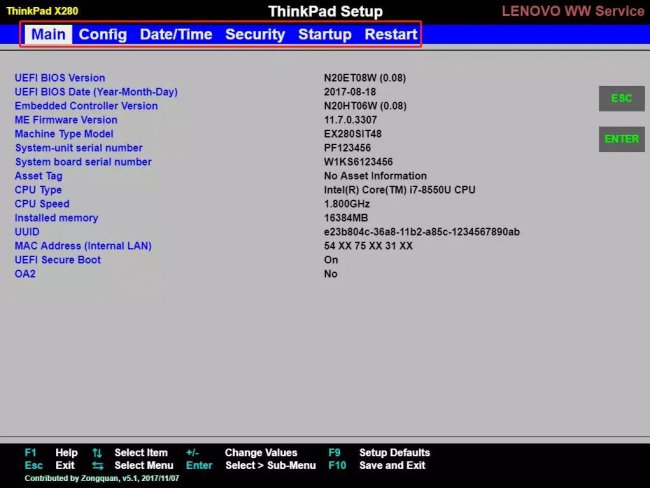
Task: Open the Config tab
Action: (103, 34)
